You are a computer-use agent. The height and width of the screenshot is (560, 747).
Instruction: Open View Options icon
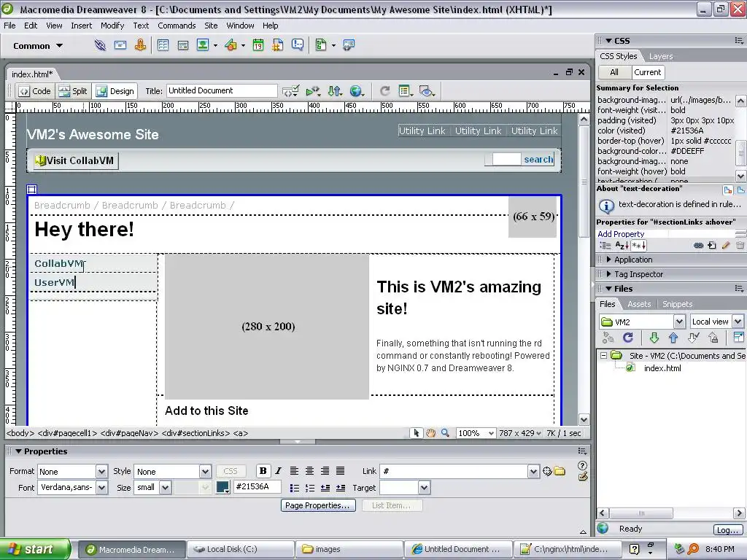coord(406,91)
